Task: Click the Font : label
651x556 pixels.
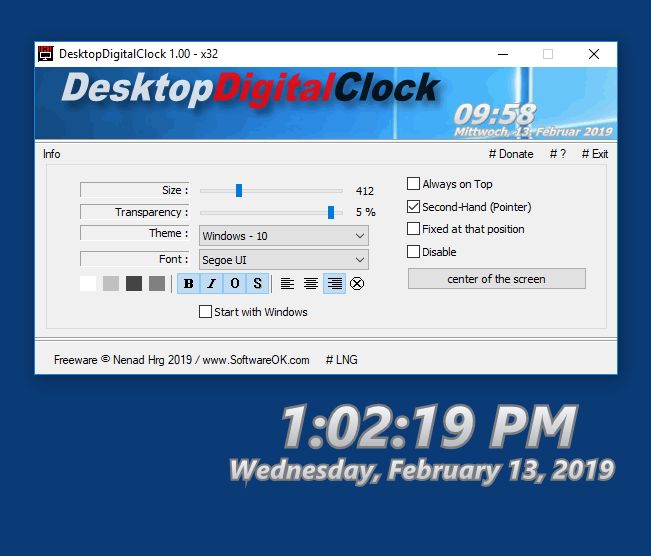Action: click(135, 259)
